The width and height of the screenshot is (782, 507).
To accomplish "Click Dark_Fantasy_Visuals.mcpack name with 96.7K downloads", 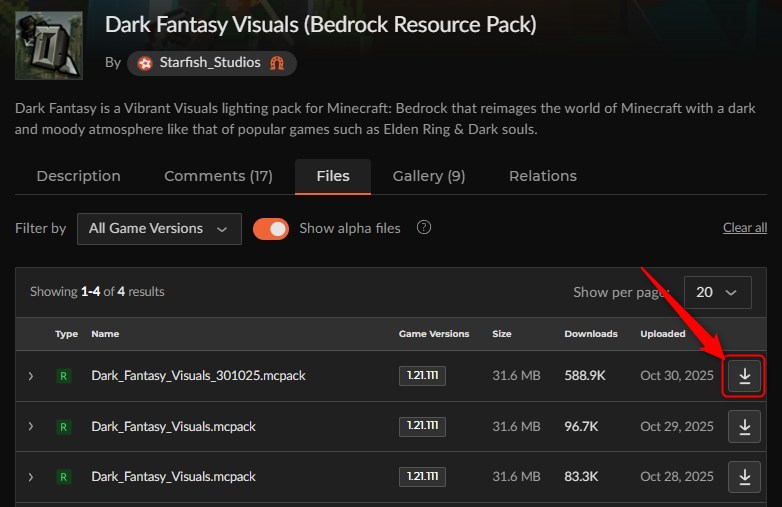I will tap(174, 427).
